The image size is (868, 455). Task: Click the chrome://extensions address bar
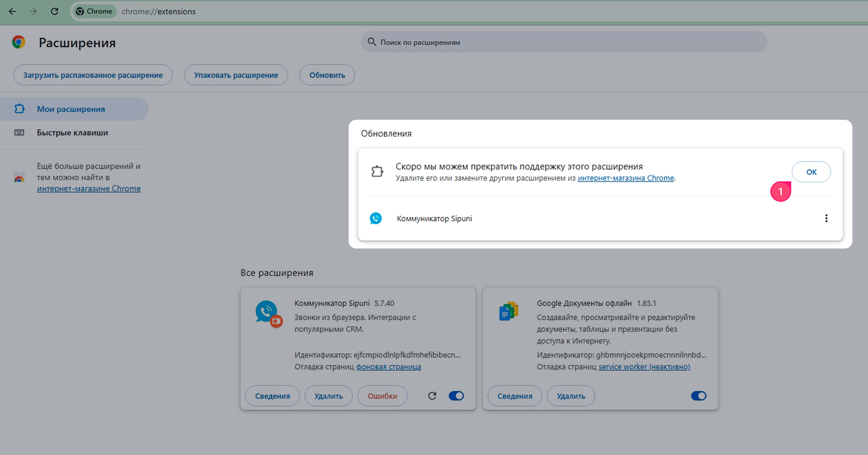tap(158, 11)
